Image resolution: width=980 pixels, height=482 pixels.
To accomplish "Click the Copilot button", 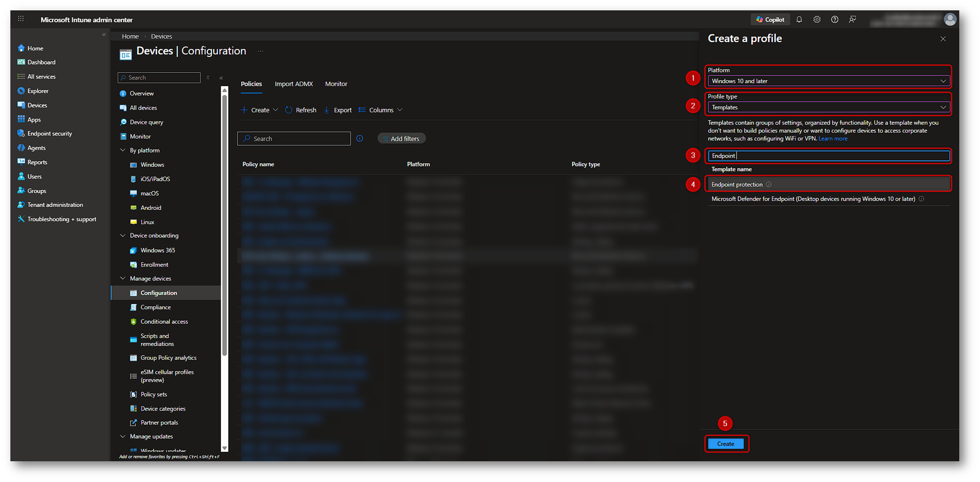I will click(770, 20).
